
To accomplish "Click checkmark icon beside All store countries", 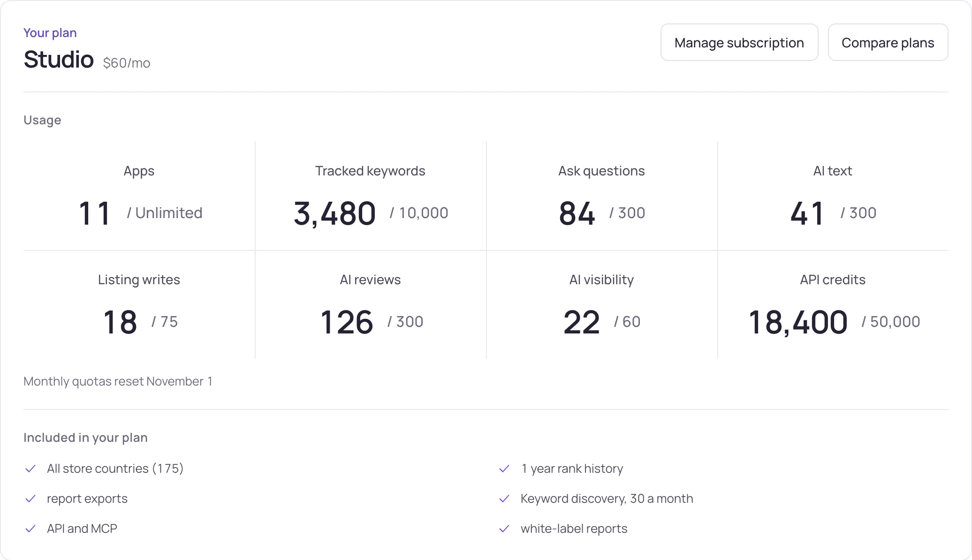I will [30, 469].
